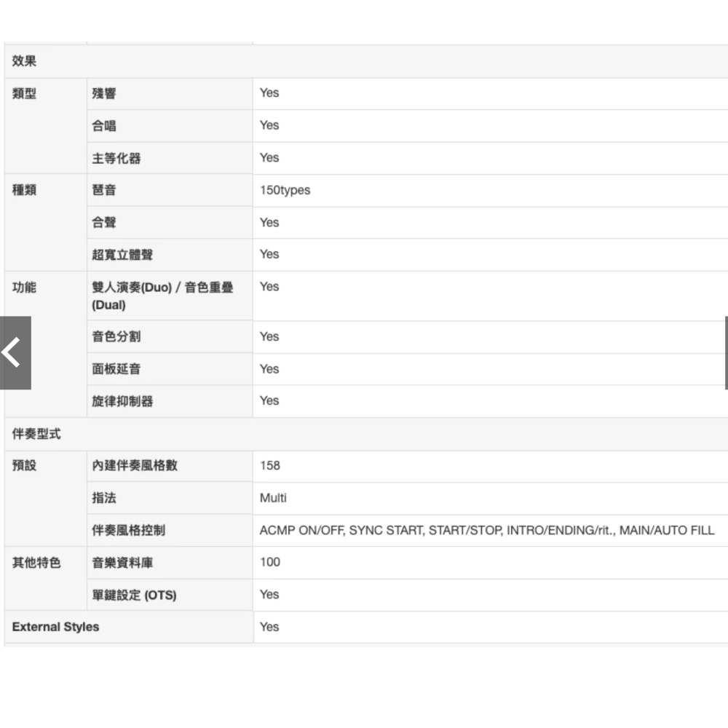The height and width of the screenshot is (728, 728).
Task: Click the 效果 section header
Action: [x=24, y=62]
